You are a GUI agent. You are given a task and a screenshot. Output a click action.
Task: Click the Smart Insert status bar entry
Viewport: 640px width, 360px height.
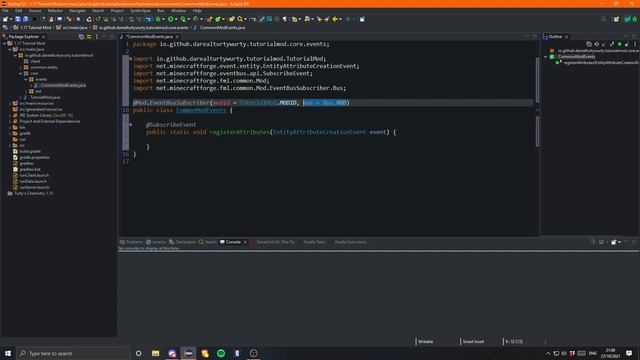[x=473, y=342]
